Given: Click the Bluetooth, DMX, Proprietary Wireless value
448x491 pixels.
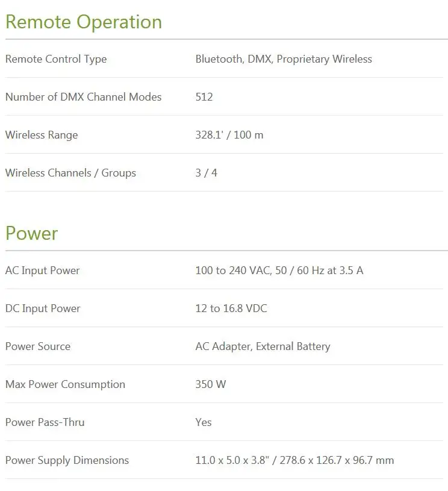Looking at the screenshot, I should click(x=284, y=59).
